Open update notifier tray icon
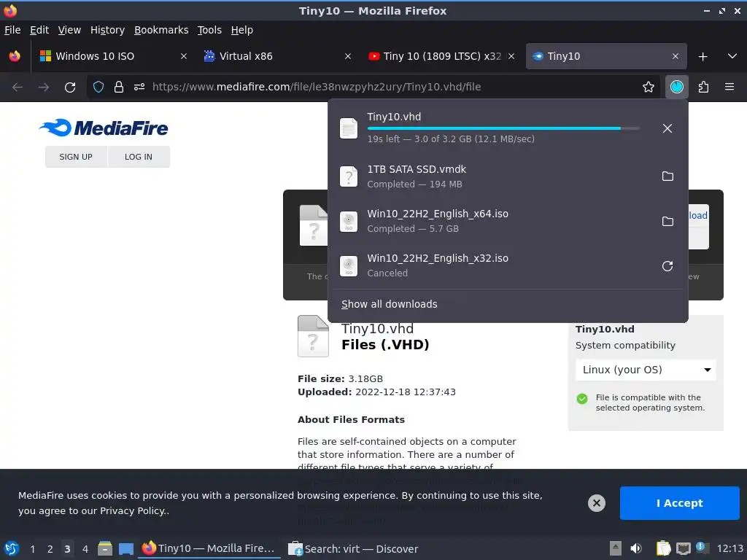 (702, 548)
